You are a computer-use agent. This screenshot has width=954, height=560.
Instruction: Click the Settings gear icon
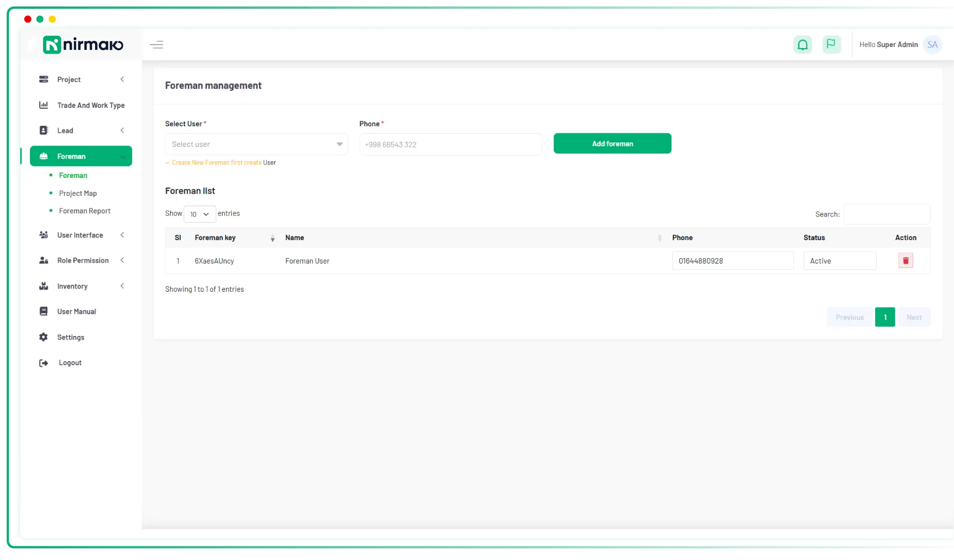coord(43,337)
